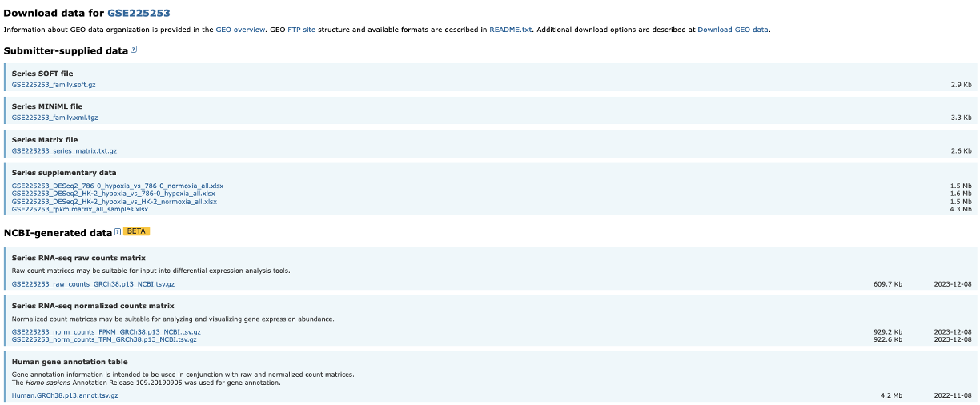Download GSE225253_family.xml.tgz
The height and width of the screenshot is (405, 980).
[x=55, y=118]
